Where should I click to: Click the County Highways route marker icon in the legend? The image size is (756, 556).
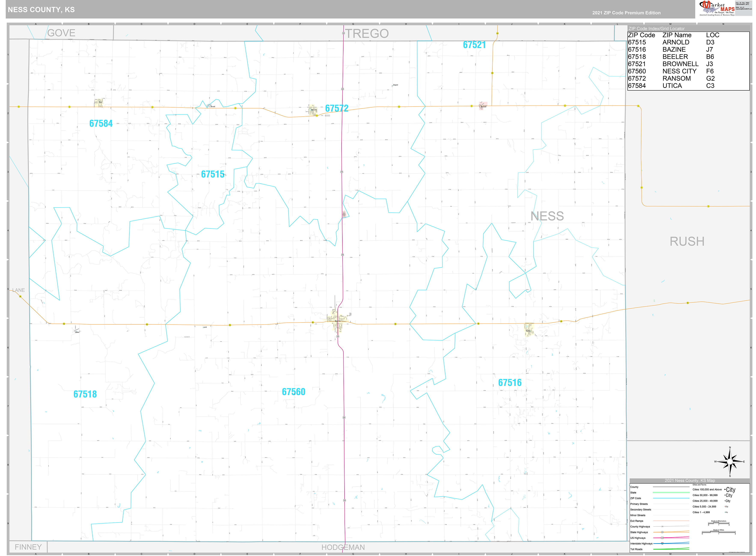662,526
